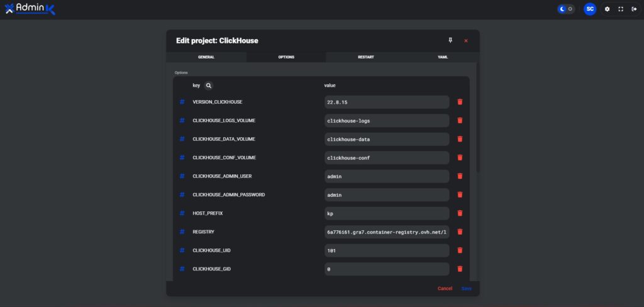Delete the CLICKHOUSE_DATA_VOLUME option

(x=460, y=139)
